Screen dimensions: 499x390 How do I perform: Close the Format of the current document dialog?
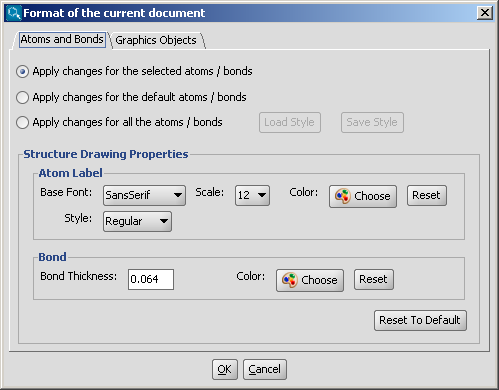click(x=485, y=13)
